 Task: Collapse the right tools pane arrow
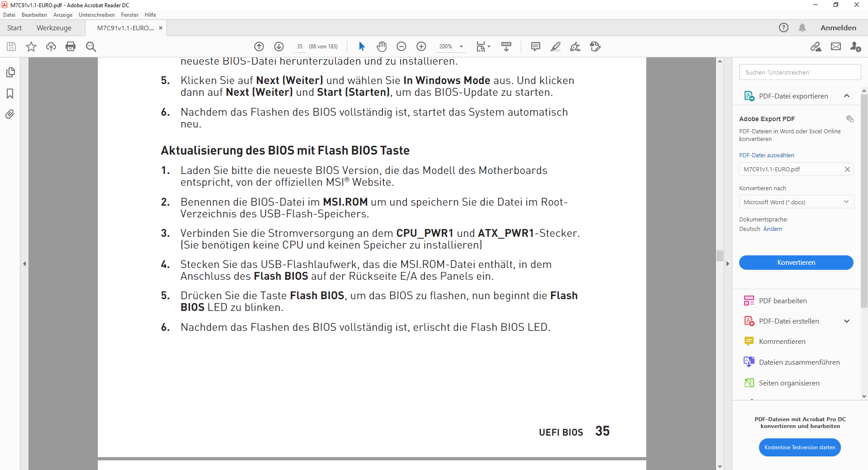[x=728, y=263]
